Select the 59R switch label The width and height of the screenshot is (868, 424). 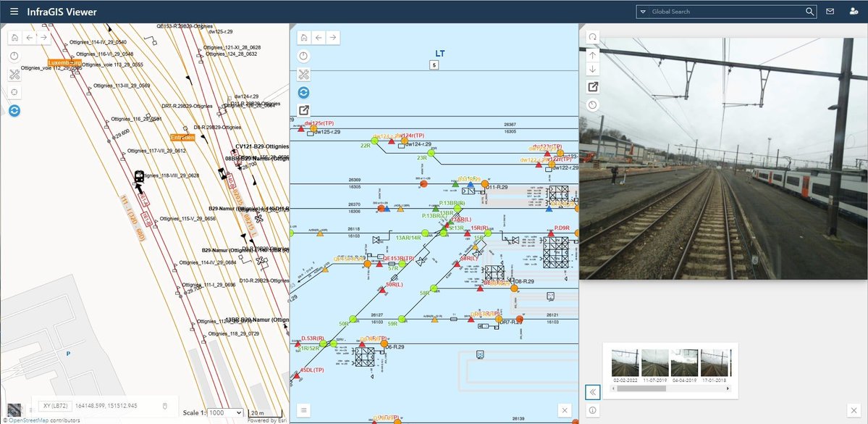tap(392, 324)
